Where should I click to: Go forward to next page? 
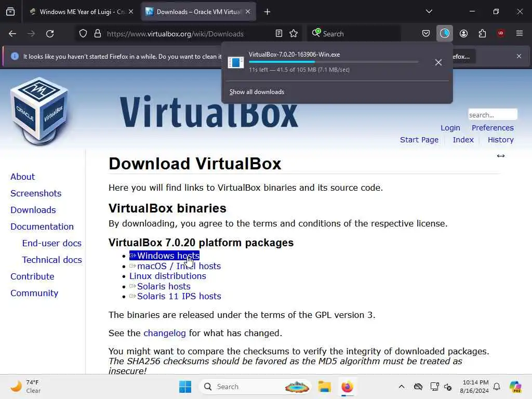(31, 34)
